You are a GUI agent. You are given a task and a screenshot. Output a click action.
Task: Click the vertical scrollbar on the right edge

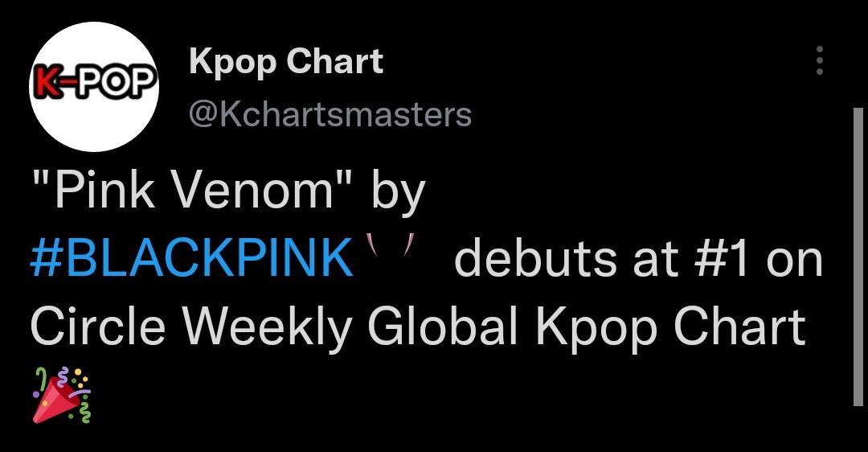pyautogui.click(x=858, y=257)
